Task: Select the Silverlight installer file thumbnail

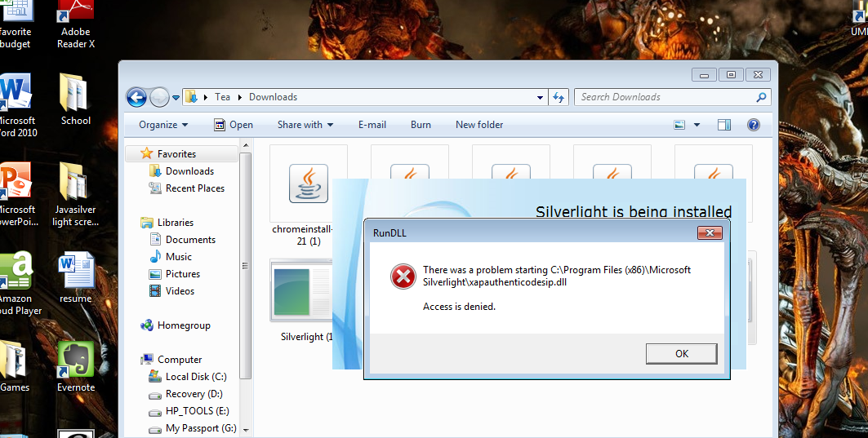Action: [x=301, y=290]
